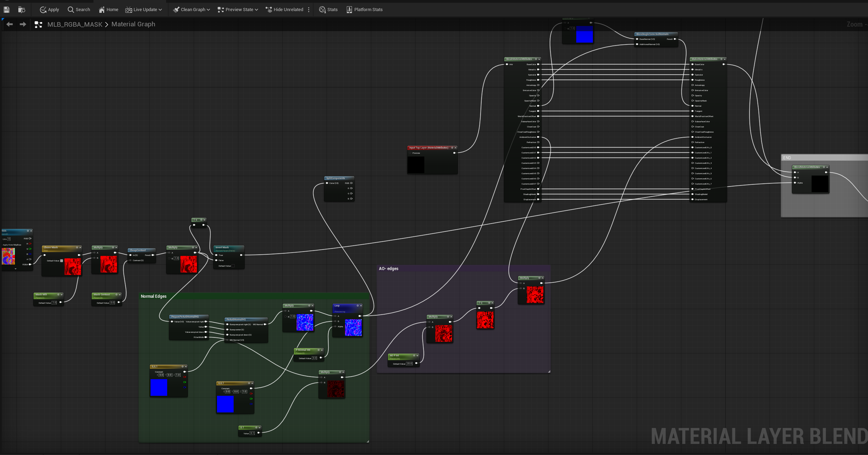Click MLB_RGBA_MASK breadcrumb
This screenshot has width=868, height=455.
pos(75,24)
